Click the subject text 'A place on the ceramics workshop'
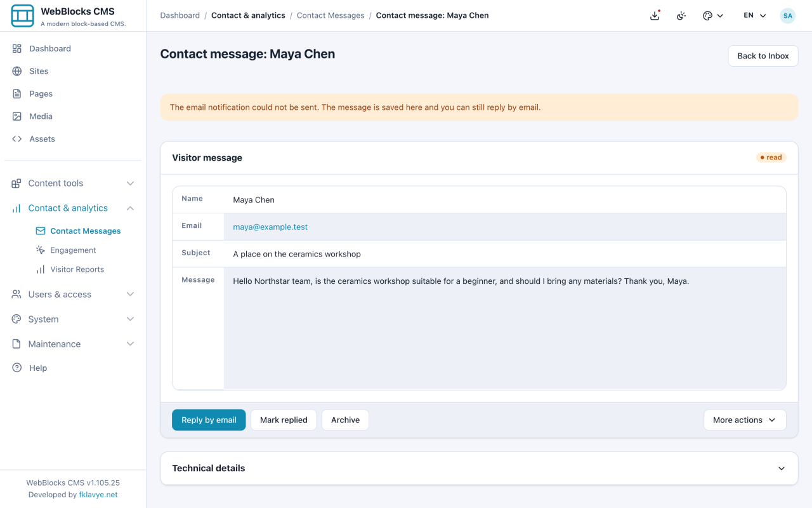This screenshot has height=508, width=812. pos(297,254)
